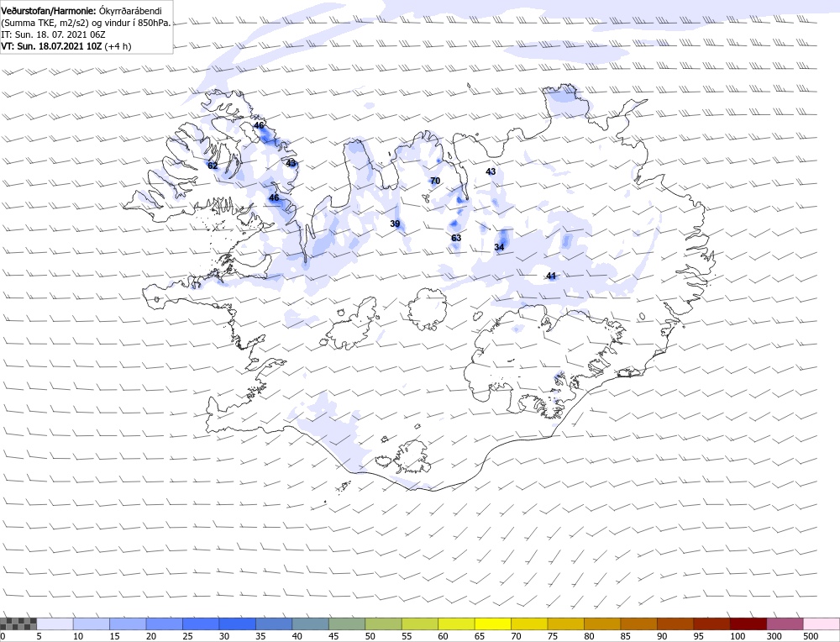Pick the mauve swatch between 300 and 500
The height and width of the screenshot is (642, 840).
(785, 624)
